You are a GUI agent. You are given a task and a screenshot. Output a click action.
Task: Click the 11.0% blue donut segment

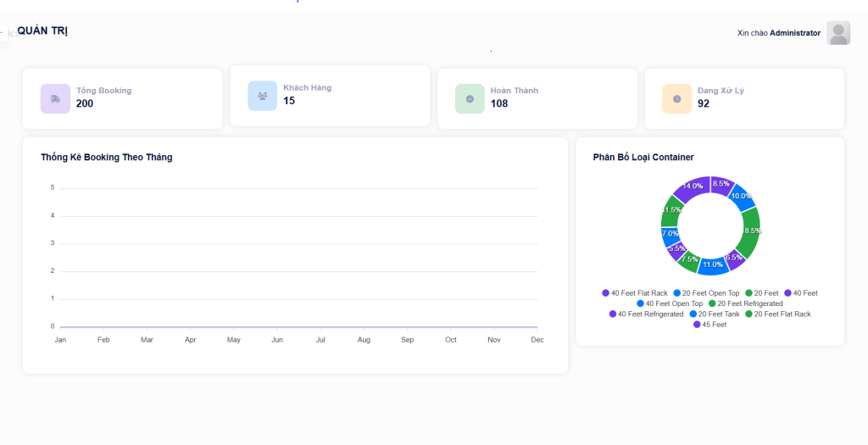714,265
